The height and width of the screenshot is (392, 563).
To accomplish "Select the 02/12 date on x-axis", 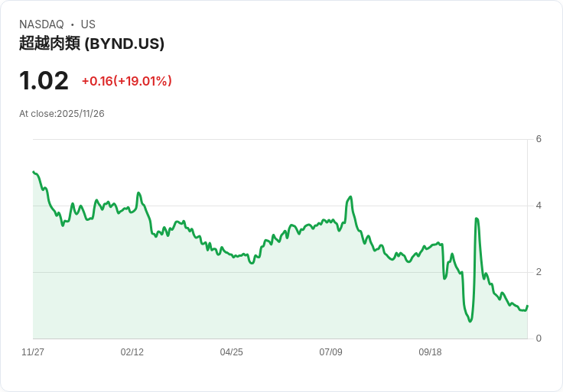I will tap(132, 352).
